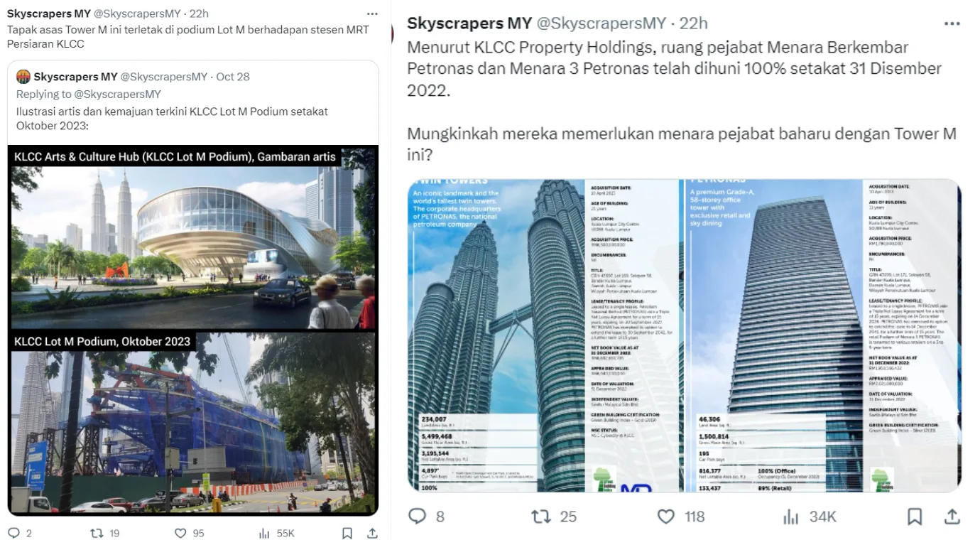This screenshot has width=980, height=540.
Task: Open KLCC Lot M Podium Oktober 2023 photo
Action: [193, 423]
